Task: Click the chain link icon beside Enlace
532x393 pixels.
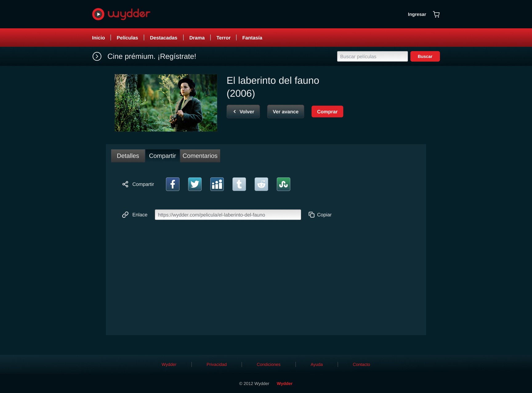Action: tap(125, 215)
